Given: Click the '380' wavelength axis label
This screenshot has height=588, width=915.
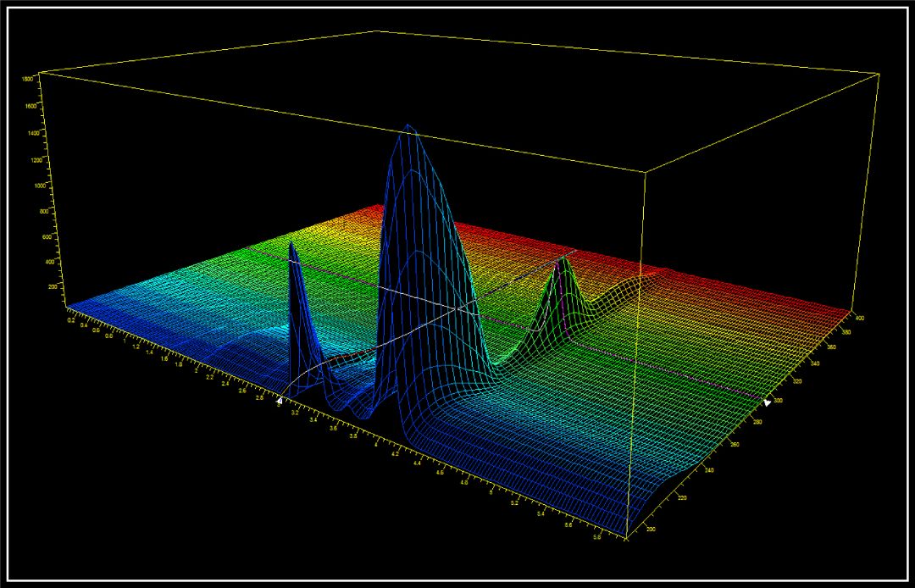Looking at the screenshot, I should 846,332.
